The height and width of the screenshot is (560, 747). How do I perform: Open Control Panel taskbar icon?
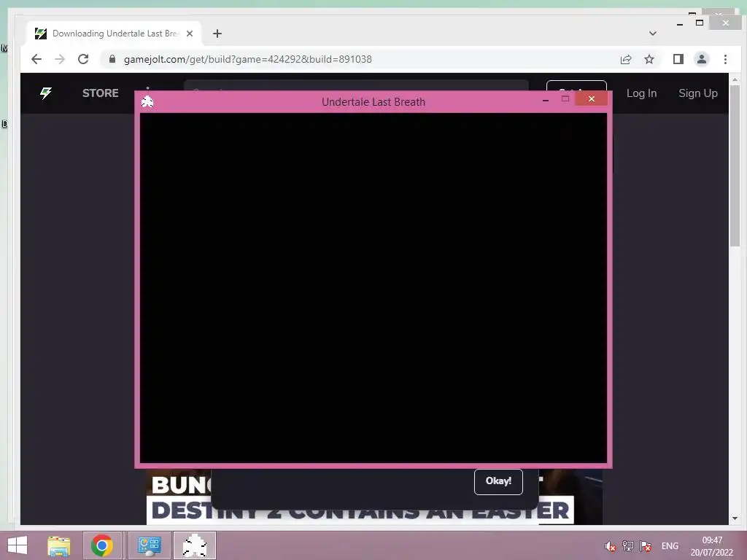(x=149, y=545)
